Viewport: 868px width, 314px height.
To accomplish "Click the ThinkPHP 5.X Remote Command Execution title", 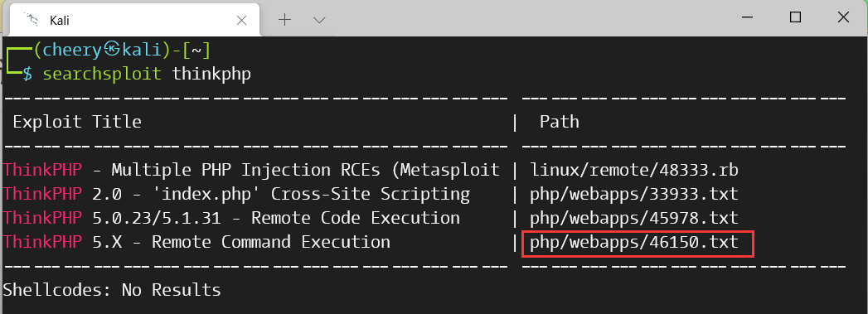I will (x=196, y=242).
